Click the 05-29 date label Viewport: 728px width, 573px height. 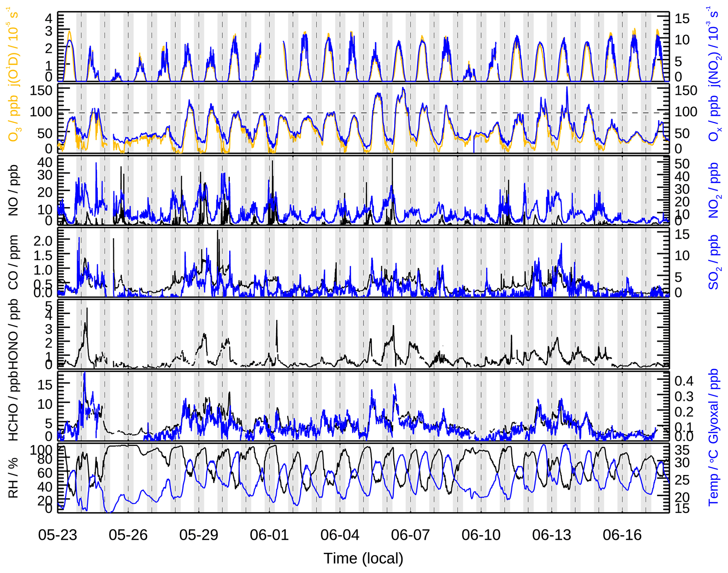click(199, 535)
